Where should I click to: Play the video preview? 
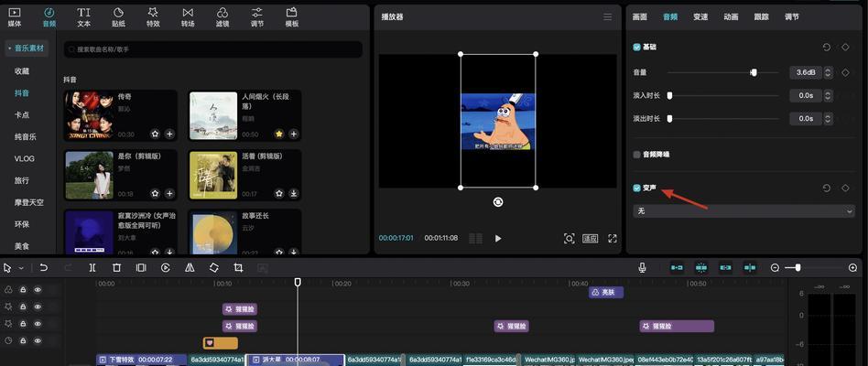click(498, 238)
